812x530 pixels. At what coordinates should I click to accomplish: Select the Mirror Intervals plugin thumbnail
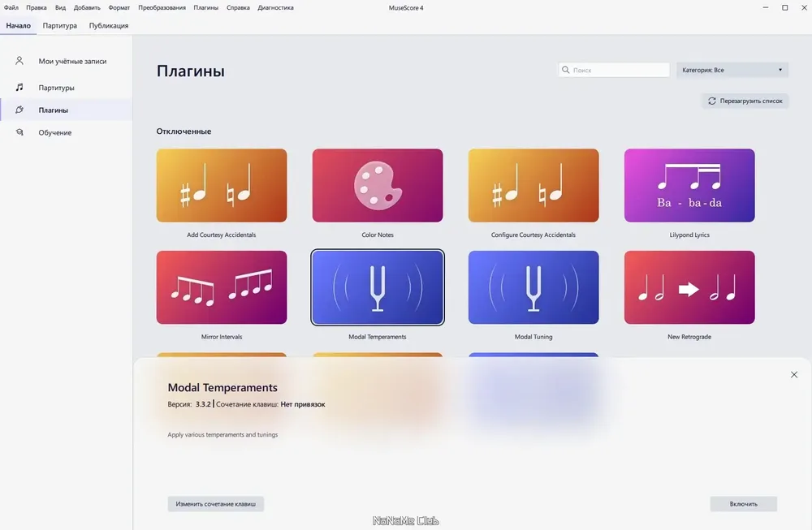(222, 287)
